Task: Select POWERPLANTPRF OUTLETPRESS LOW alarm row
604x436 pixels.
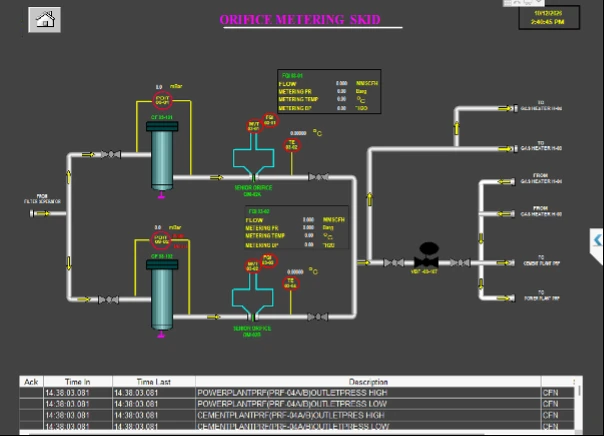Action: tap(297, 404)
